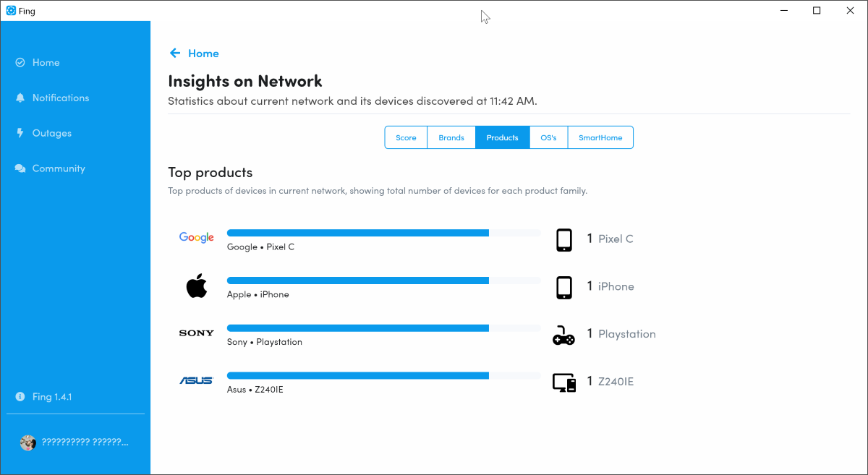Click the "1 Z240IE" device count
868x475 pixels.
[610, 382]
